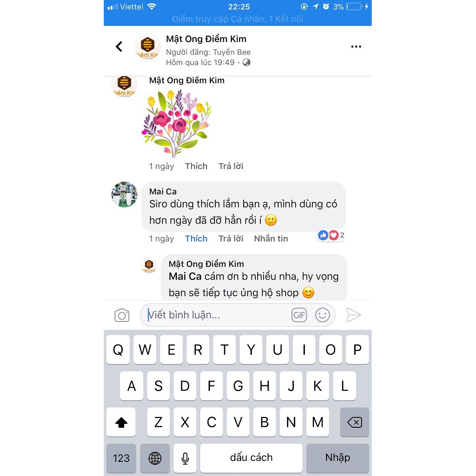
Task: Open the emoji smiley picker
Action: coord(322,315)
